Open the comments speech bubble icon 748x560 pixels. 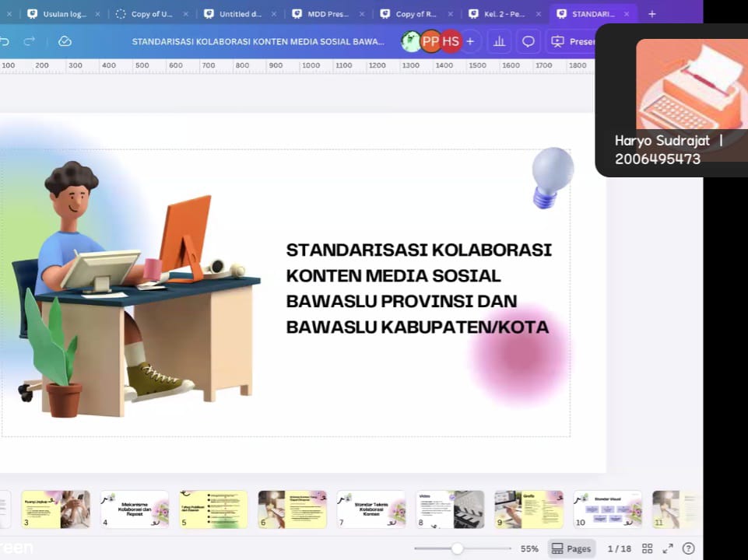(528, 41)
